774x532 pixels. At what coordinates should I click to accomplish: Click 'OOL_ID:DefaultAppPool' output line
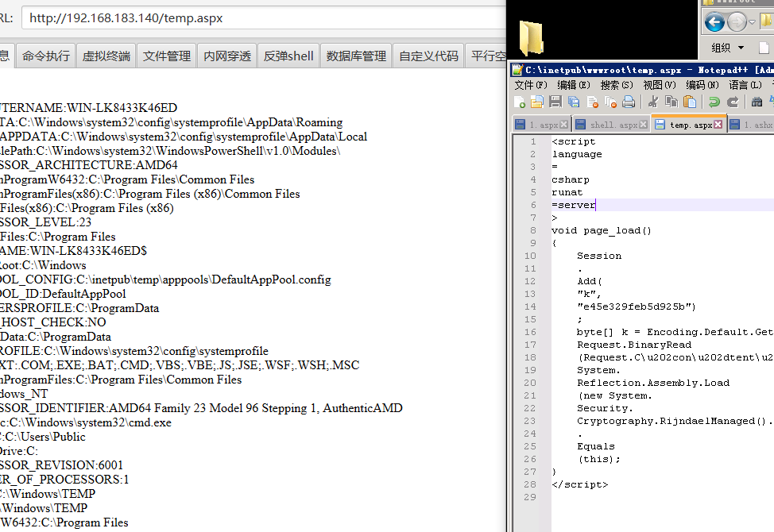(63, 294)
